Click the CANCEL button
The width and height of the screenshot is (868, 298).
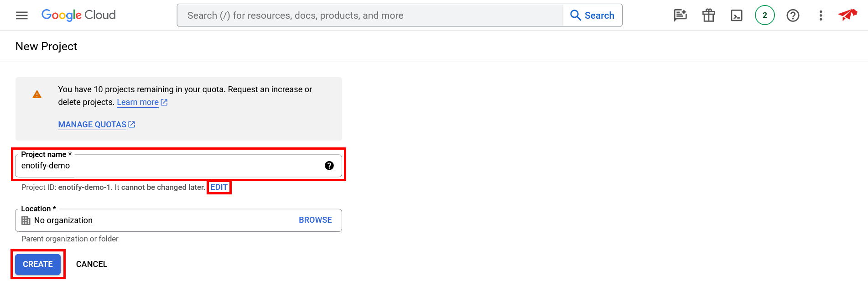coord(92,264)
